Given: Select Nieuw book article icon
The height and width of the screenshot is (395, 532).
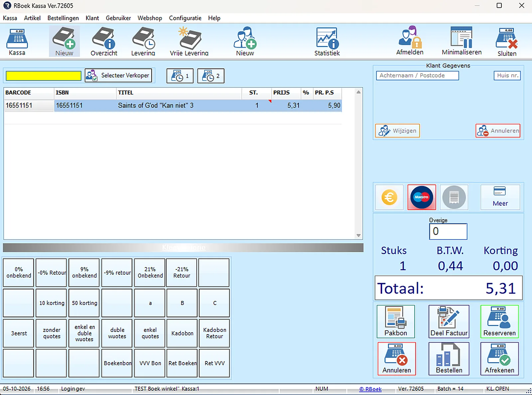Looking at the screenshot, I should 64,42.
